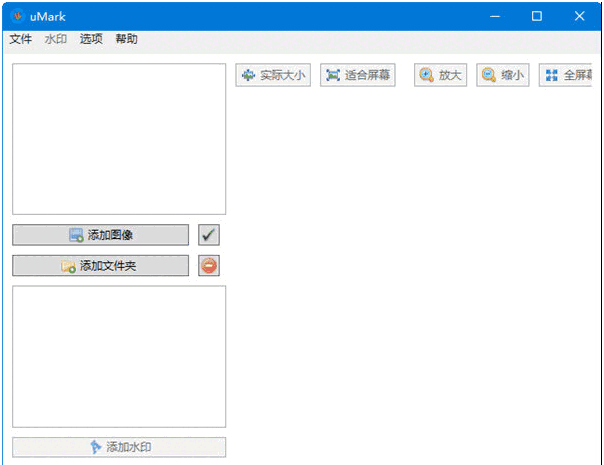Click the green checkmark select-all icon

coord(209,235)
